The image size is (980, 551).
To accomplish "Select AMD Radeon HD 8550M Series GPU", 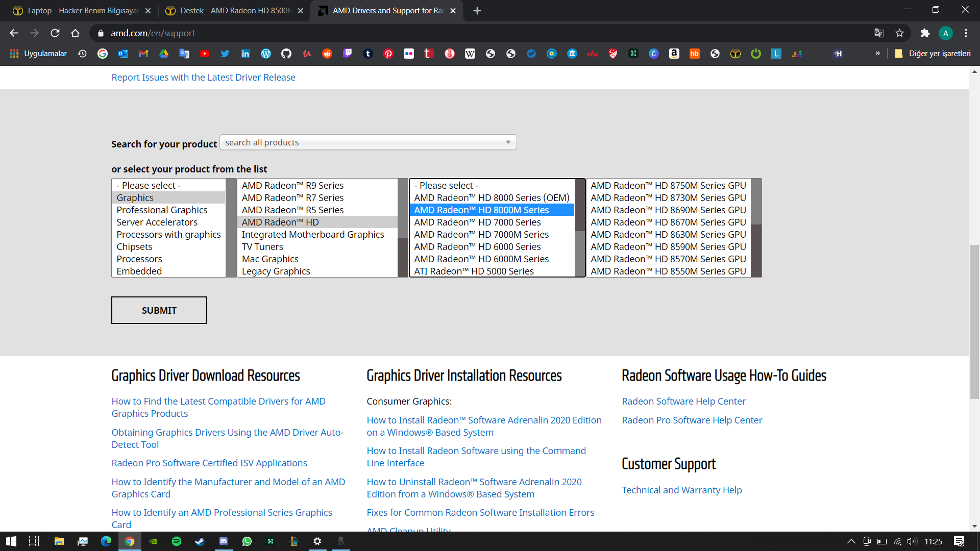I will [x=669, y=271].
